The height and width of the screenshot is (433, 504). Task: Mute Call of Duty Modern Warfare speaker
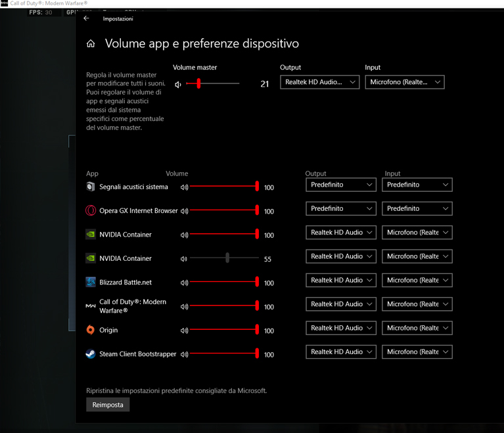click(184, 307)
